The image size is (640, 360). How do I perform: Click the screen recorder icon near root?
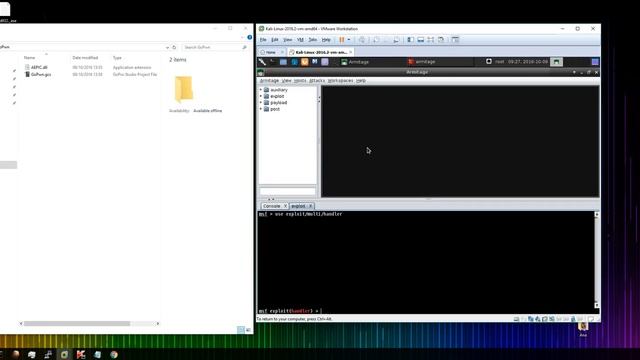point(489,62)
